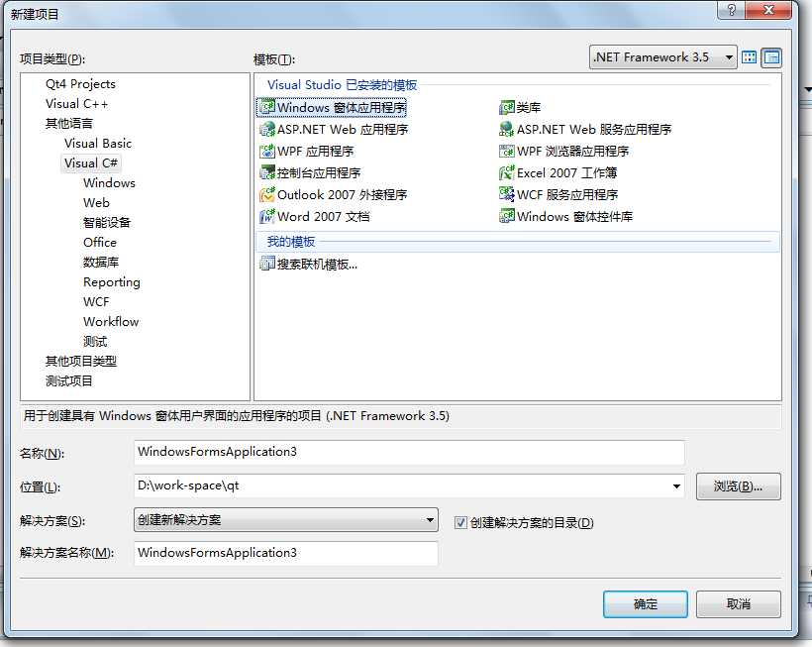Select Visual Basic project type

click(x=98, y=144)
